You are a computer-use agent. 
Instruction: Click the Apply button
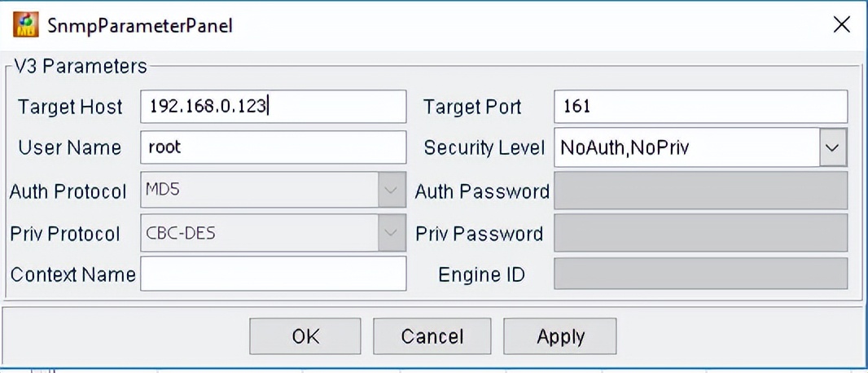pos(560,336)
